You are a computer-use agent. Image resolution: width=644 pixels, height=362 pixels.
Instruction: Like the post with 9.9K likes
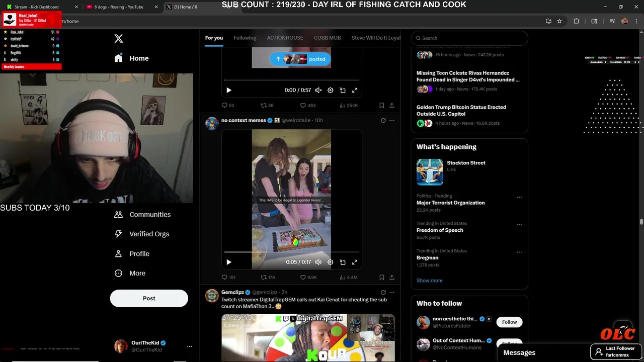point(308,278)
